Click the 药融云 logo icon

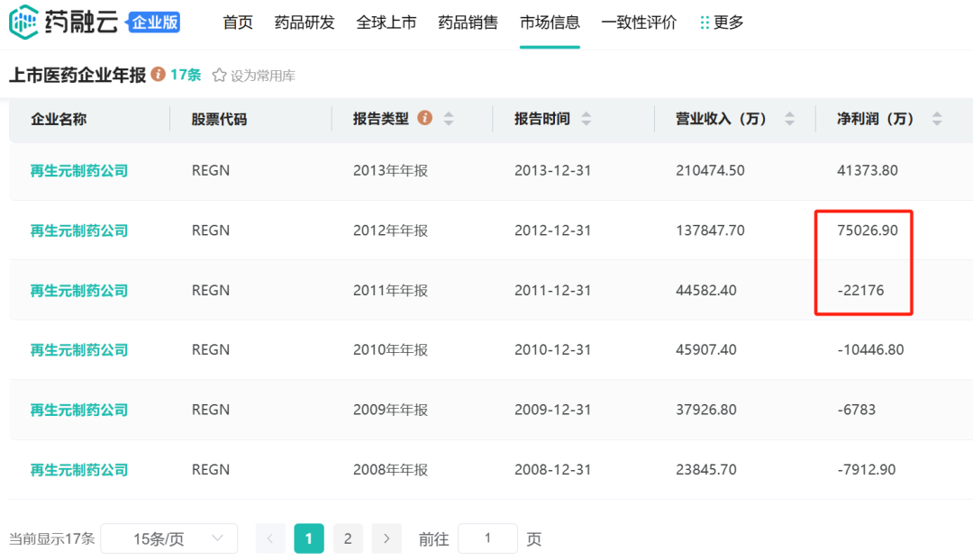coord(24,23)
